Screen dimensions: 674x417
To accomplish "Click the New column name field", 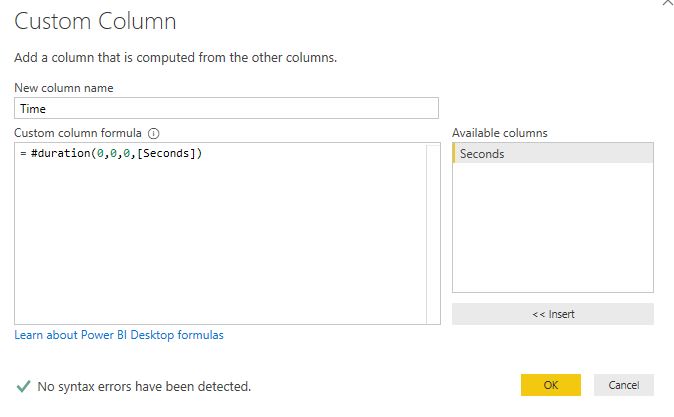I will [x=227, y=108].
